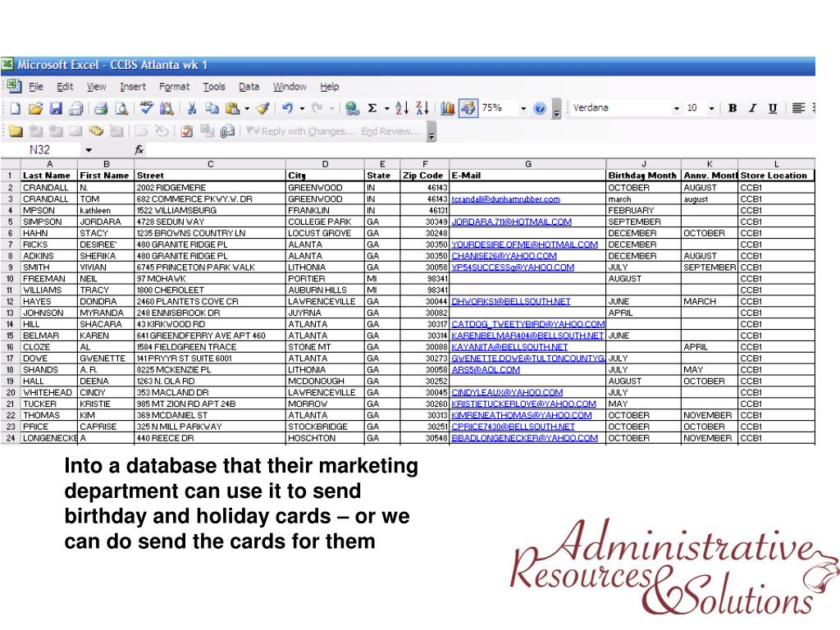This screenshot has height=630, width=840.
Task: Open a file with the Open folder icon
Action: coord(35,109)
